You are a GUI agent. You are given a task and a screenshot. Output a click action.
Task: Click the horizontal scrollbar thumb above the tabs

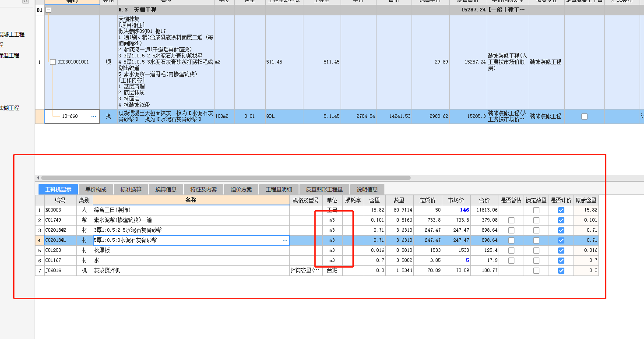coord(225,178)
